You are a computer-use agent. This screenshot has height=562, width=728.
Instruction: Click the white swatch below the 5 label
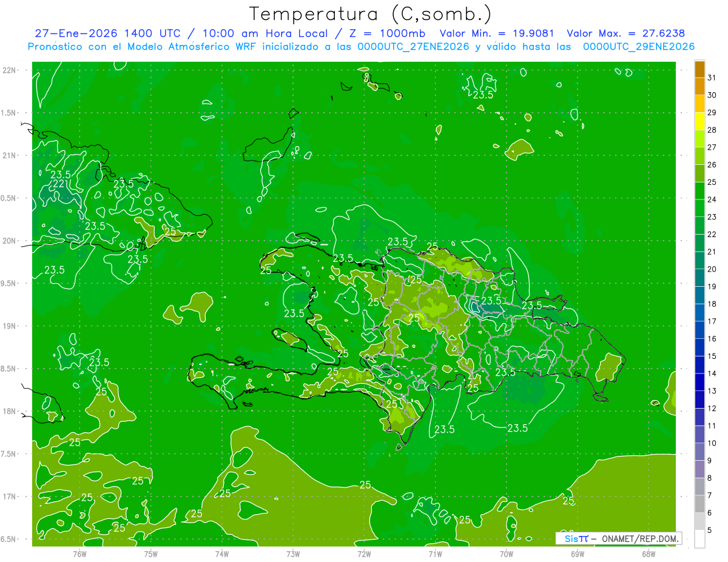click(x=699, y=539)
